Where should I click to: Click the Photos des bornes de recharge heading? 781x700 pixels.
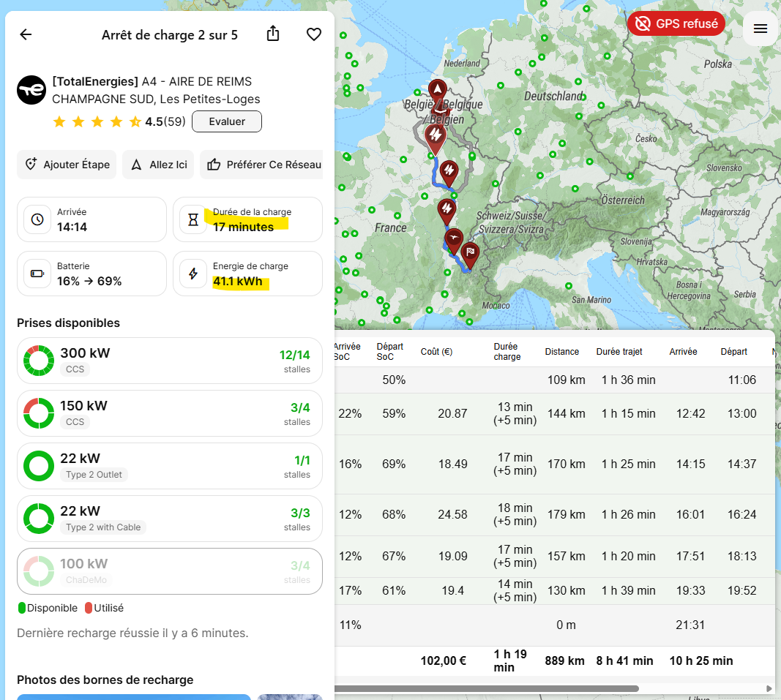(105, 680)
